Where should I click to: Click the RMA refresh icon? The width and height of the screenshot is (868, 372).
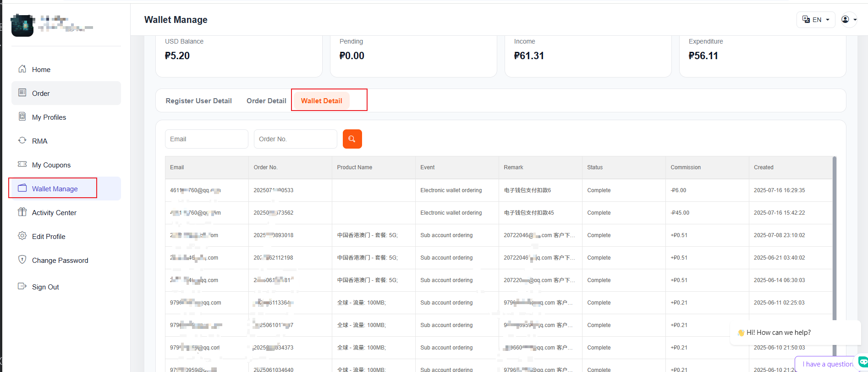[x=22, y=140]
